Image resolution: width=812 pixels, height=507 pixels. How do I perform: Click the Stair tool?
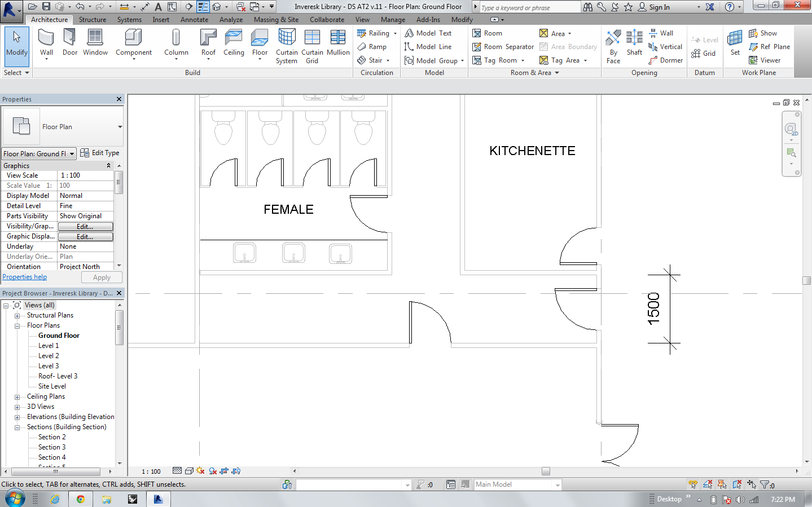(373, 60)
